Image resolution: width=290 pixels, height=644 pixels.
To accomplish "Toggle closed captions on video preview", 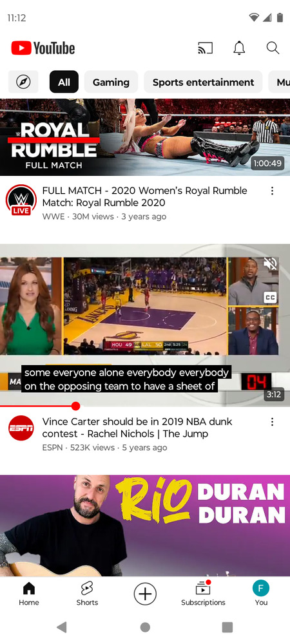I will (x=270, y=297).
